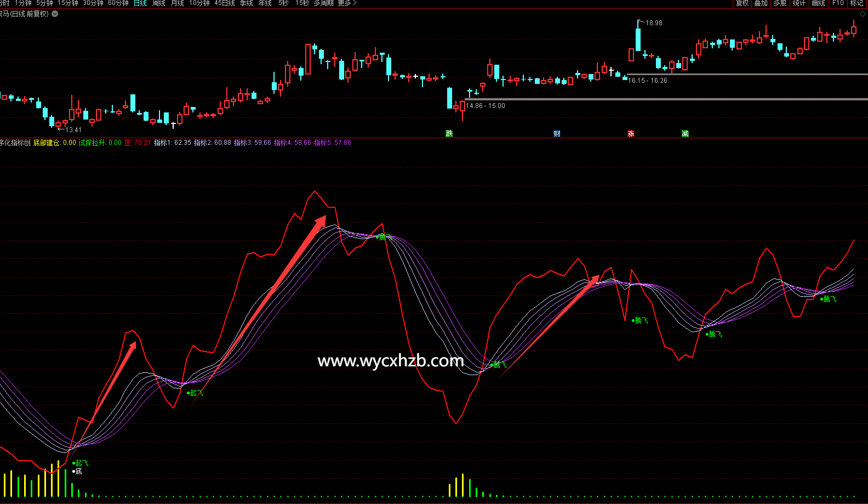Viewport: 868px width, 504px height.
Task: Click the www.wycxhzb.com watermark text
Action: point(391,361)
